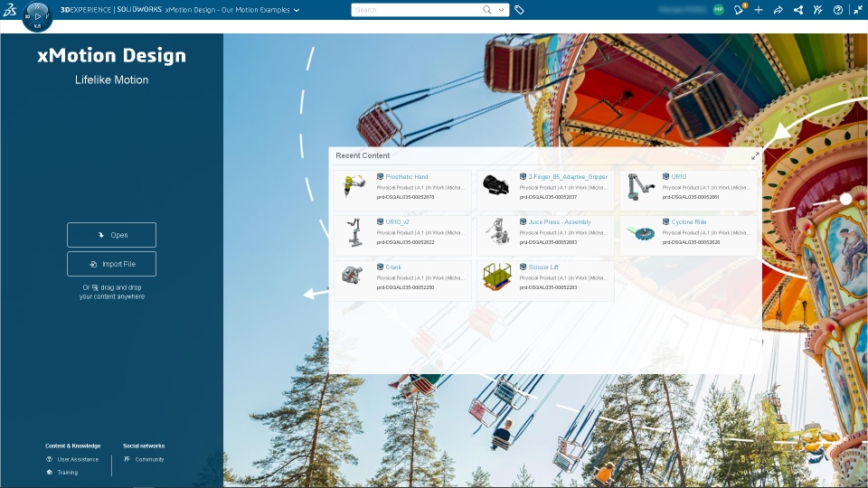Viewport: 868px width, 488px height.
Task: Click the Recent Content heading
Action: [x=363, y=156]
